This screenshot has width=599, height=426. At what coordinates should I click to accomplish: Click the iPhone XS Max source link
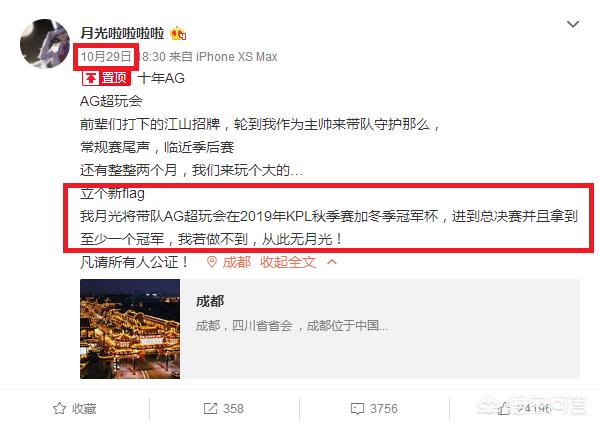[x=236, y=57]
